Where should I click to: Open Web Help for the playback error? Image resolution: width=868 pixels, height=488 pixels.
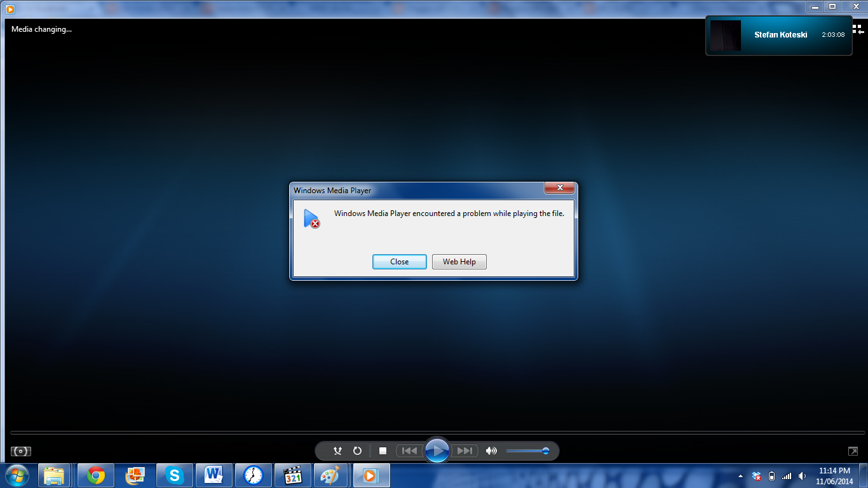tap(459, 262)
